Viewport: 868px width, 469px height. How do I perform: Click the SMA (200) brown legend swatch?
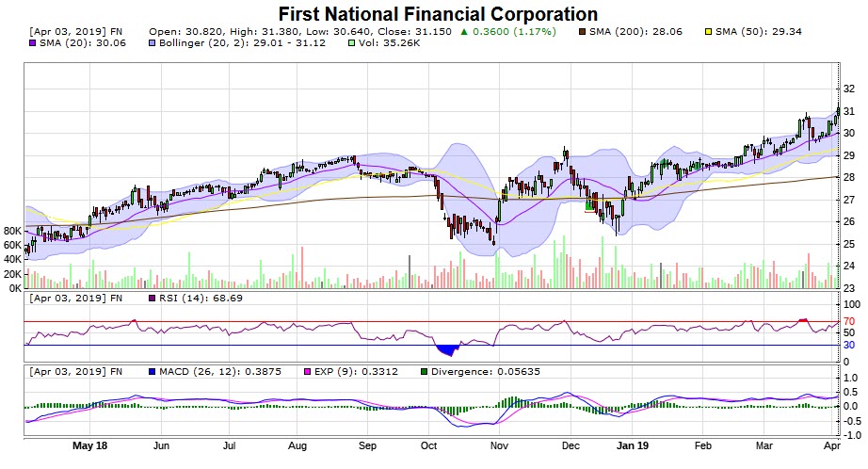(x=583, y=32)
